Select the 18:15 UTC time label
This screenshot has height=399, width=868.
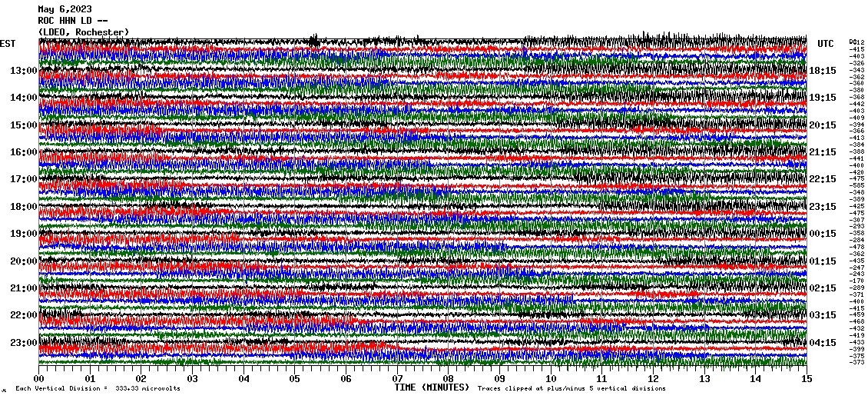click(x=823, y=71)
